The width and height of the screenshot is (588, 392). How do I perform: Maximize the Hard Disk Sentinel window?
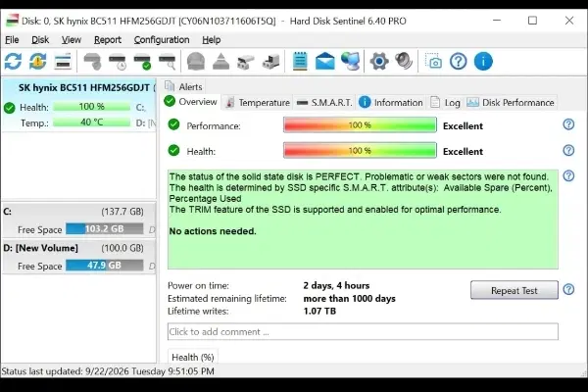tap(532, 21)
